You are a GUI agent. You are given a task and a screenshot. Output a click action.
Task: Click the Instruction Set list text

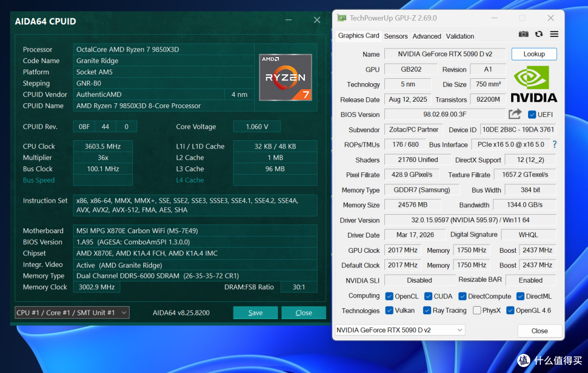click(x=187, y=205)
